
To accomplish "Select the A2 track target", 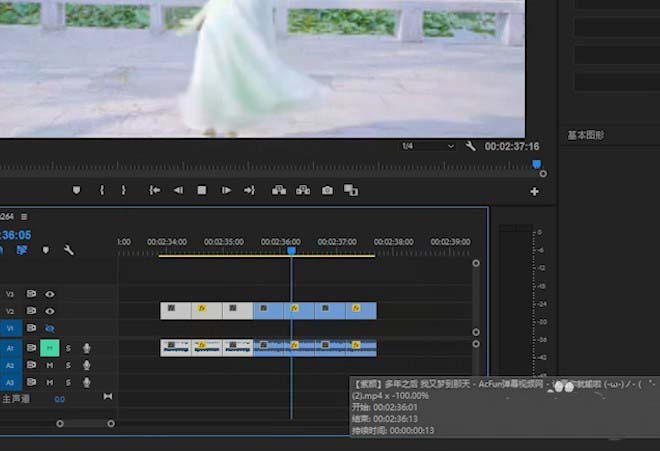I will (10, 365).
